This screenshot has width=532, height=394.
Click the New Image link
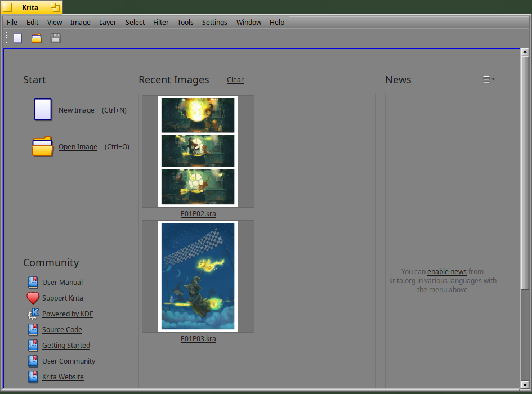(x=77, y=110)
